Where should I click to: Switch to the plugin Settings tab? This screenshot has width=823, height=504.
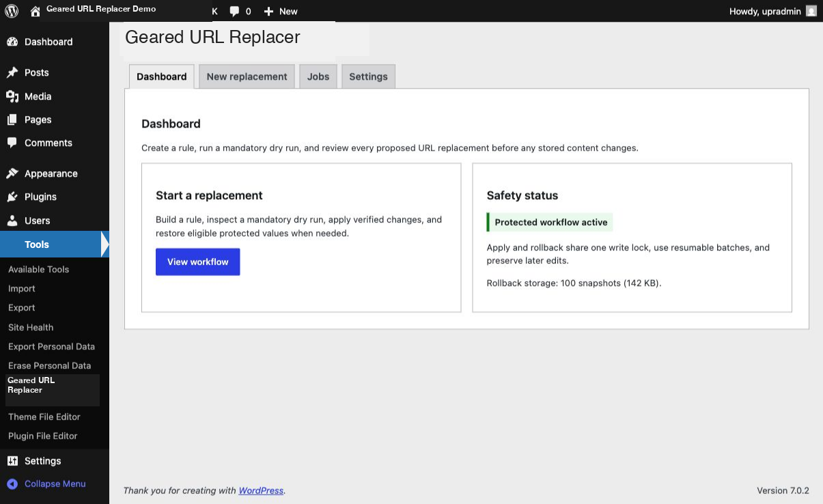[368, 76]
